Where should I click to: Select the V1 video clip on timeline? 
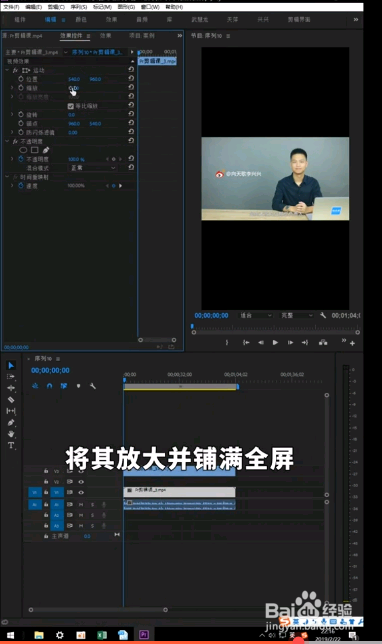coord(179,492)
